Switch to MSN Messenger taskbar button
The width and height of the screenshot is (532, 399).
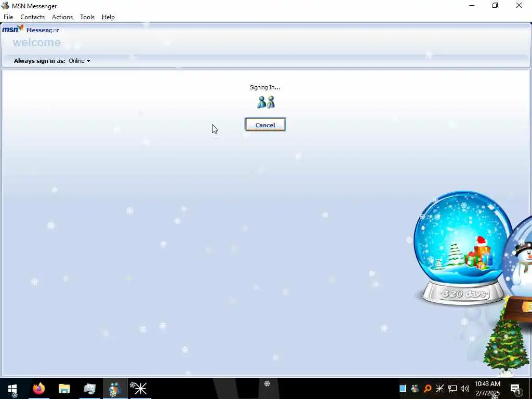(x=115, y=389)
